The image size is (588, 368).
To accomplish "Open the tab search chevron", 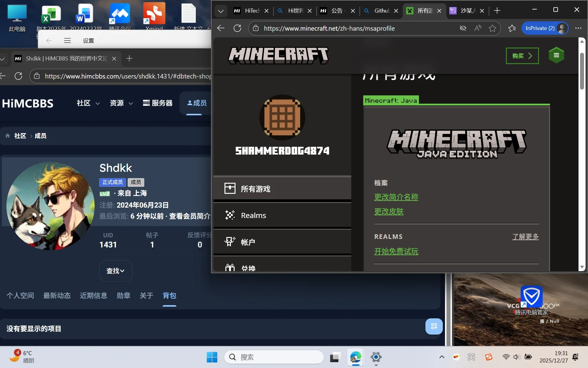I will point(221,11).
